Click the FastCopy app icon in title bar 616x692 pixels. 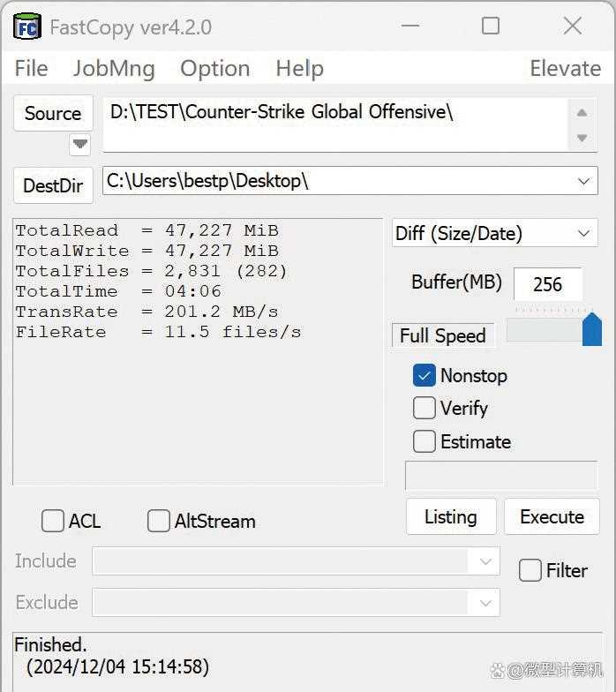[x=27, y=26]
